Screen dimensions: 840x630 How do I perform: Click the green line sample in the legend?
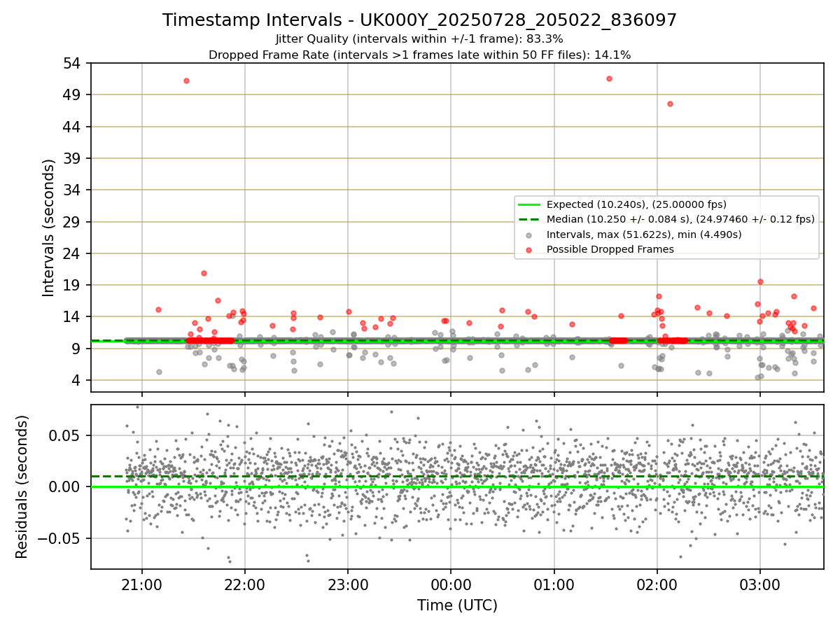coord(530,204)
